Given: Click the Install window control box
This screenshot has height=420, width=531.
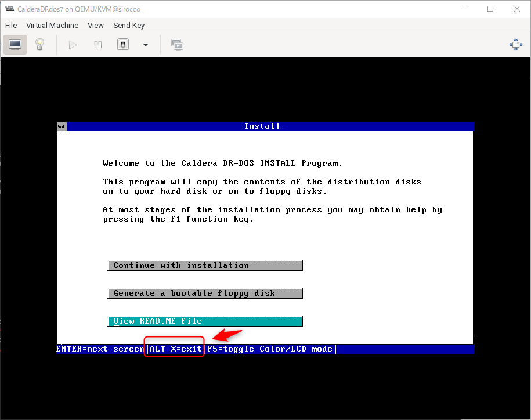Looking at the screenshot, I should tap(62, 126).
